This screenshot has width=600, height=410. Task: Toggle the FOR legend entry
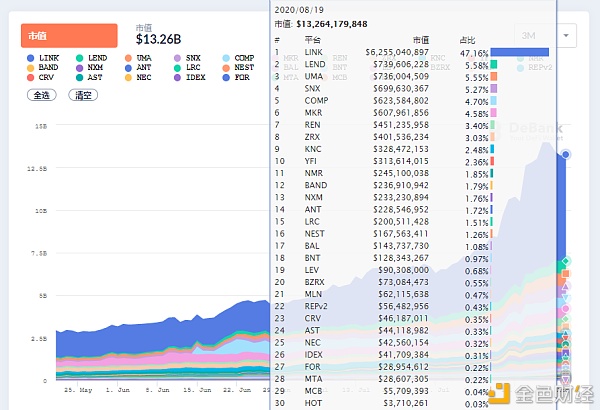pyautogui.click(x=236, y=77)
